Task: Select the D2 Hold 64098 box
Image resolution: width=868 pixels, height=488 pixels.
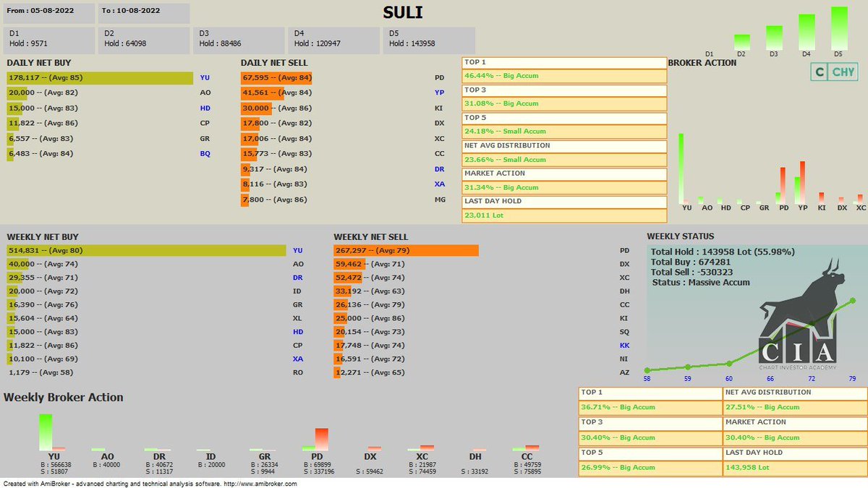Action: point(144,40)
